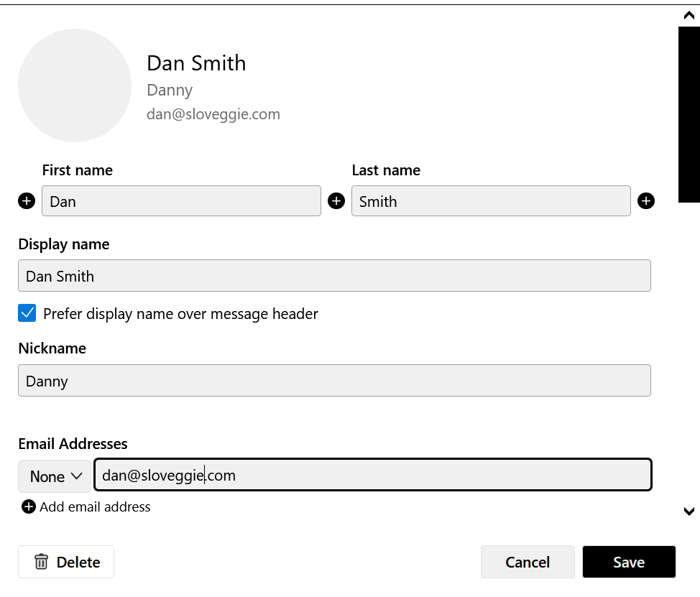Click the scroll up arrow at top
Image resolution: width=700 pixels, height=597 pixels.
pyautogui.click(x=689, y=16)
